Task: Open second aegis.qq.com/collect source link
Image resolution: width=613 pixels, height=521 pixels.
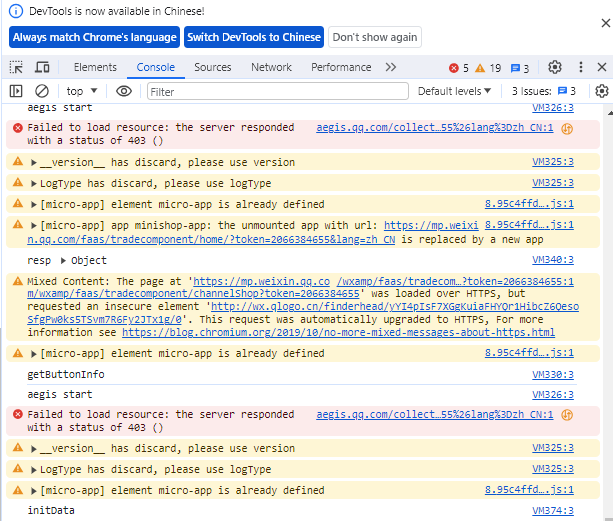Action: 435,414
